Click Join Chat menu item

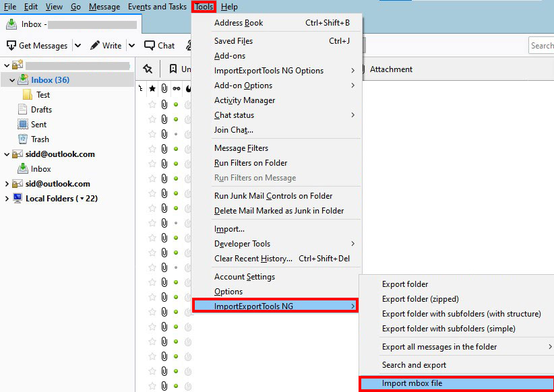click(x=276, y=130)
